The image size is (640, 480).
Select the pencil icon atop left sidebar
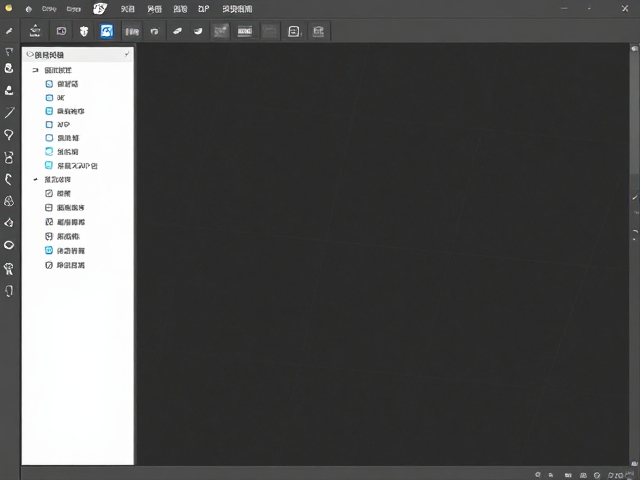pyautogui.click(x=9, y=31)
